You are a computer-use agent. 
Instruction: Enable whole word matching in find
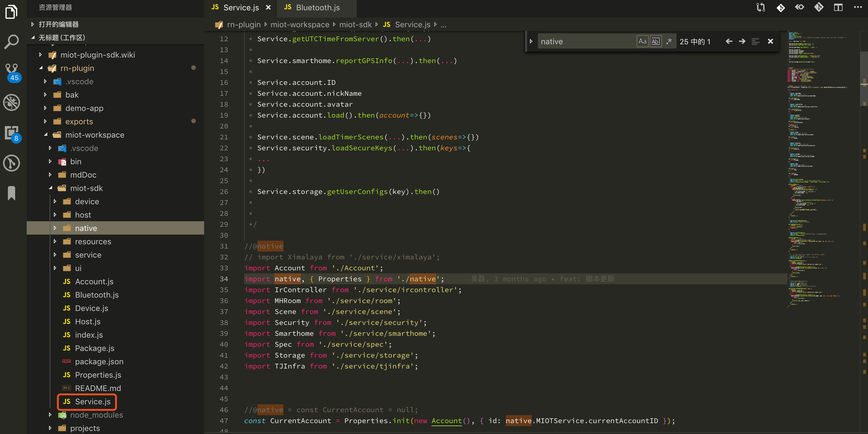point(656,41)
